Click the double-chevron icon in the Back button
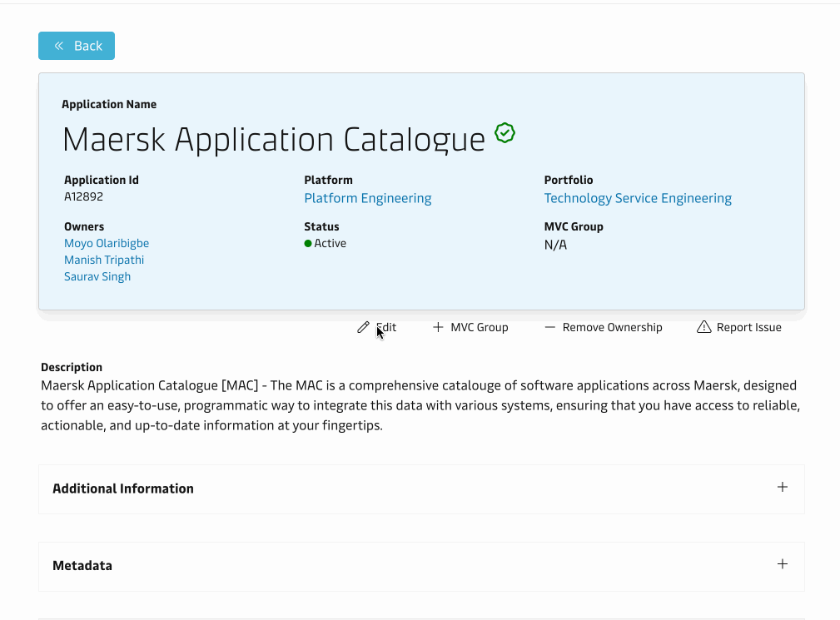The height and width of the screenshot is (620, 840). pos(59,46)
